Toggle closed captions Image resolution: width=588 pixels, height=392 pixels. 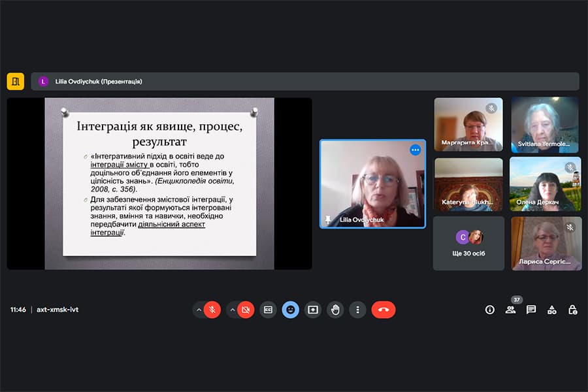[x=268, y=310]
